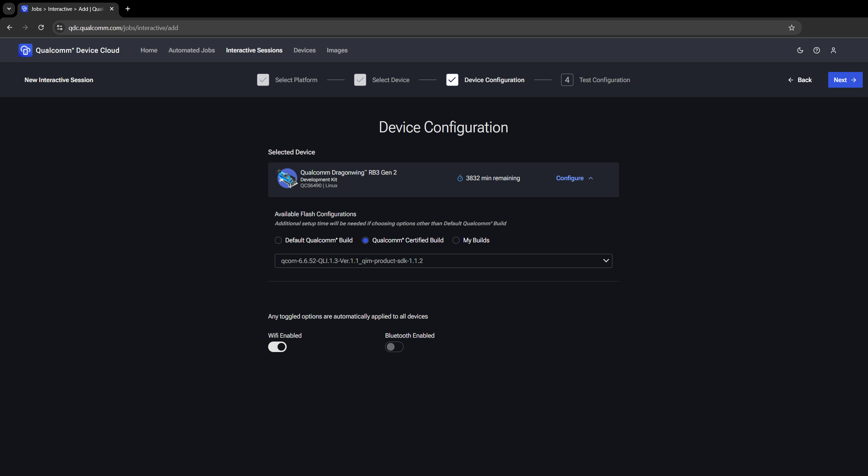Image resolution: width=868 pixels, height=476 pixels.
Task: Select Qualcomm Certified Build radio button
Action: click(x=365, y=240)
